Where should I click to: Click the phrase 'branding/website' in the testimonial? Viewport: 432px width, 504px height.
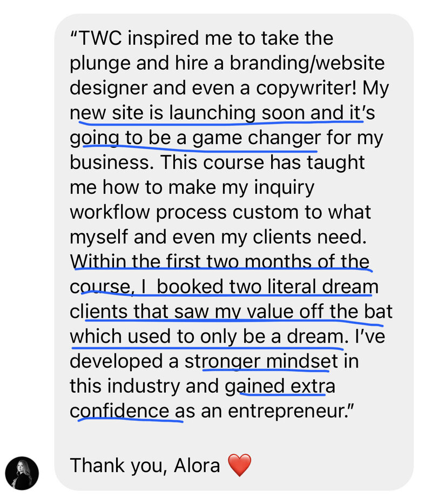(x=307, y=63)
